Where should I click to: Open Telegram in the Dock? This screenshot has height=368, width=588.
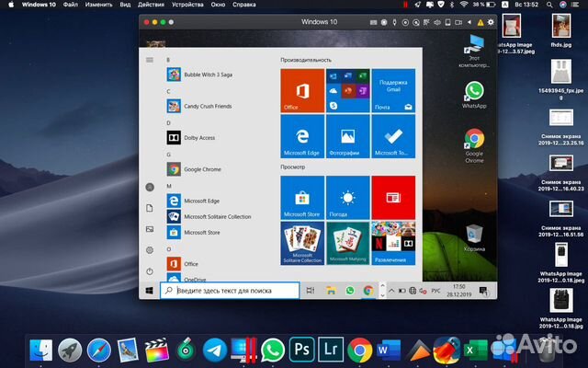[214, 350]
